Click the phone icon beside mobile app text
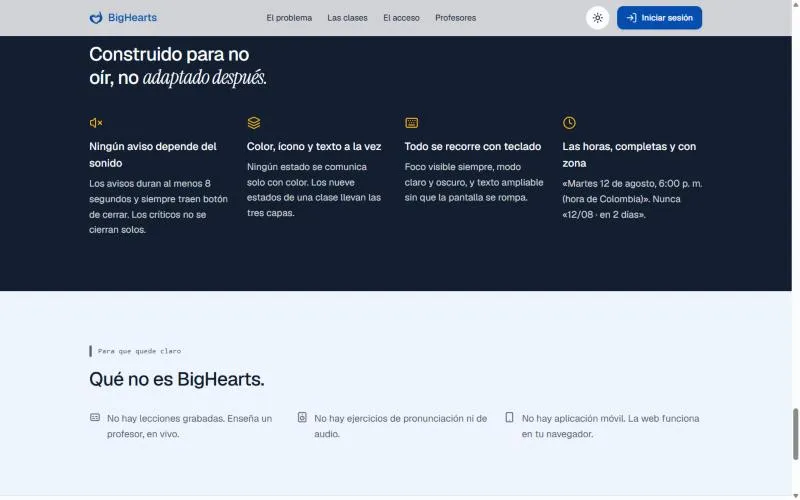Viewport: 800px width, 500px height. pos(509,417)
